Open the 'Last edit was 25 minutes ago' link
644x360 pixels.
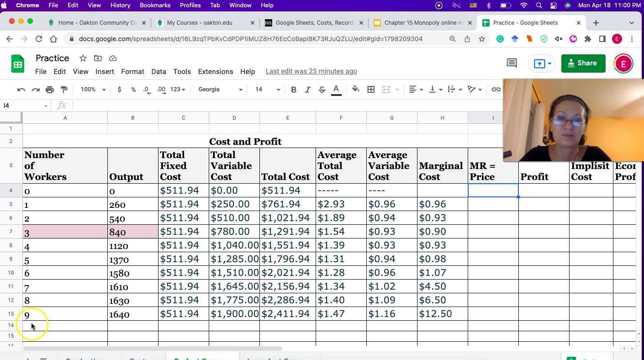coord(311,71)
